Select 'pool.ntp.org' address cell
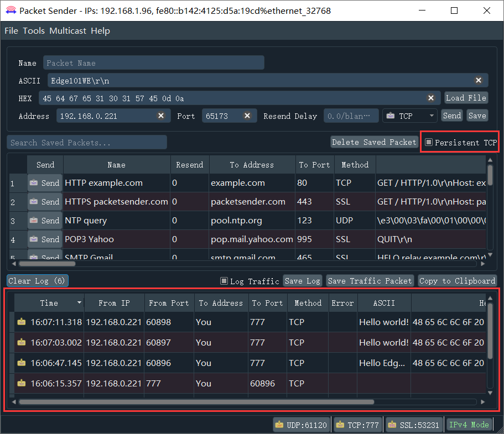The height and width of the screenshot is (434, 504). click(x=252, y=221)
